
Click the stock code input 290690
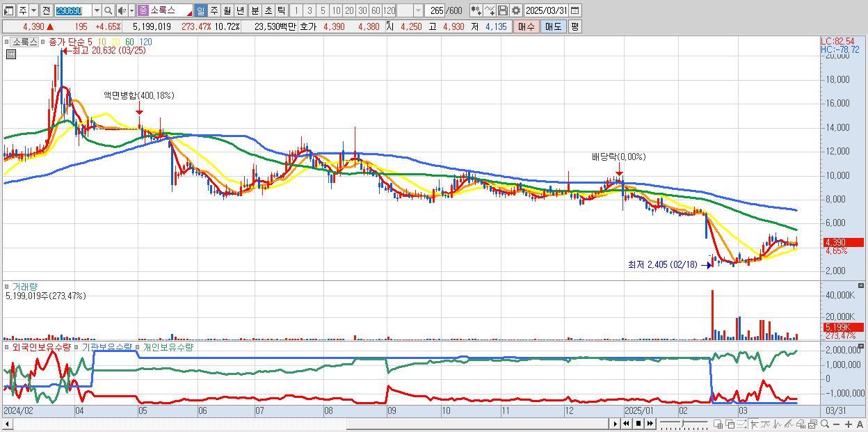(73, 10)
